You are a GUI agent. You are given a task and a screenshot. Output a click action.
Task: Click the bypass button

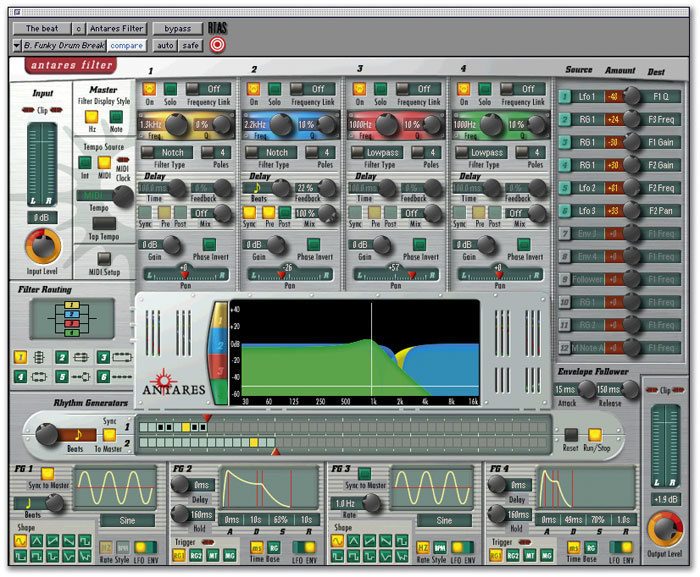pyautogui.click(x=178, y=29)
